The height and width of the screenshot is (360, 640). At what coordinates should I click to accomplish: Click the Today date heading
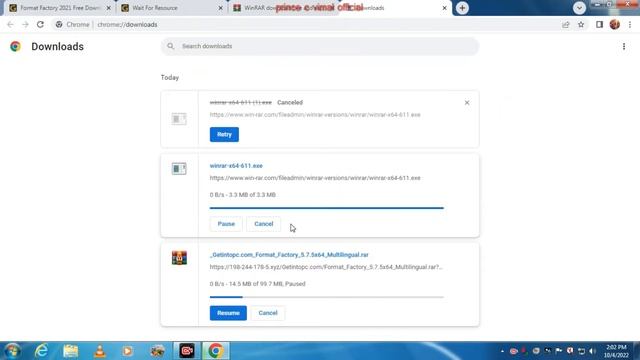pos(170,78)
